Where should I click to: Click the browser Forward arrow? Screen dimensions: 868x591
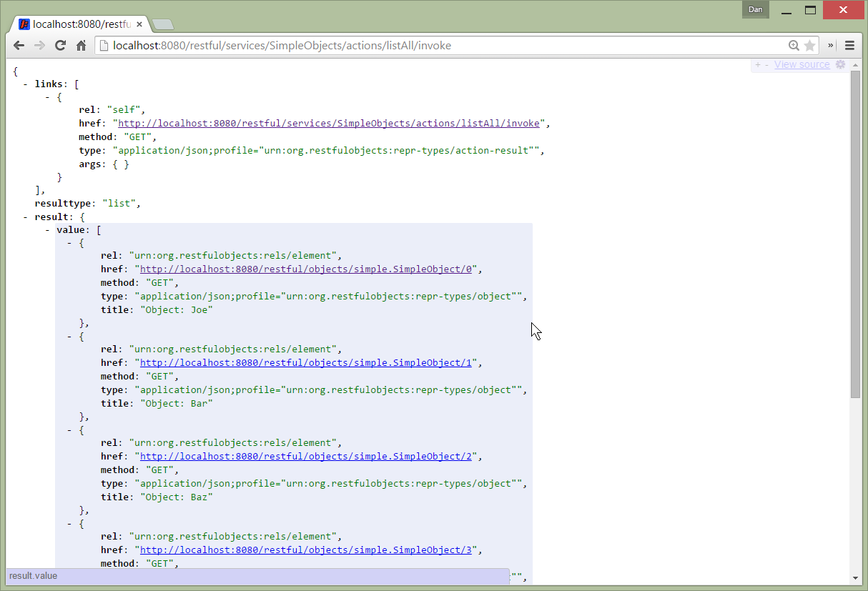click(x=40, y=46)
